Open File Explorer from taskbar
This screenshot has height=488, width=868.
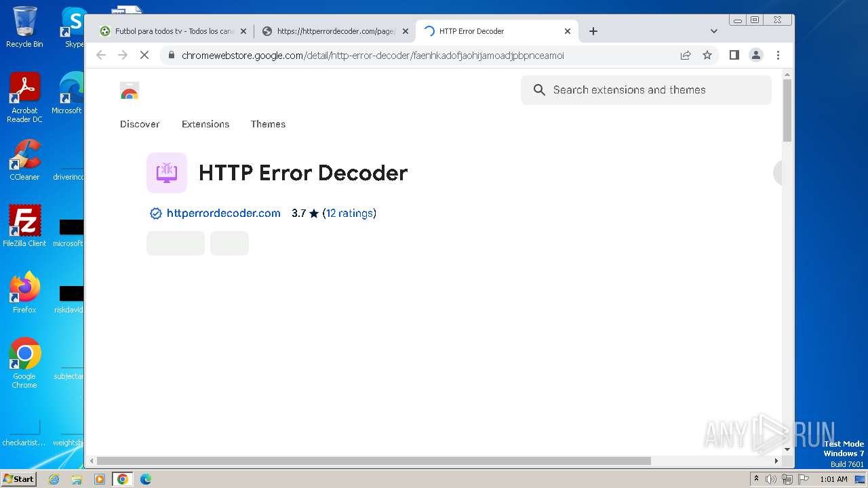point(77,479)
